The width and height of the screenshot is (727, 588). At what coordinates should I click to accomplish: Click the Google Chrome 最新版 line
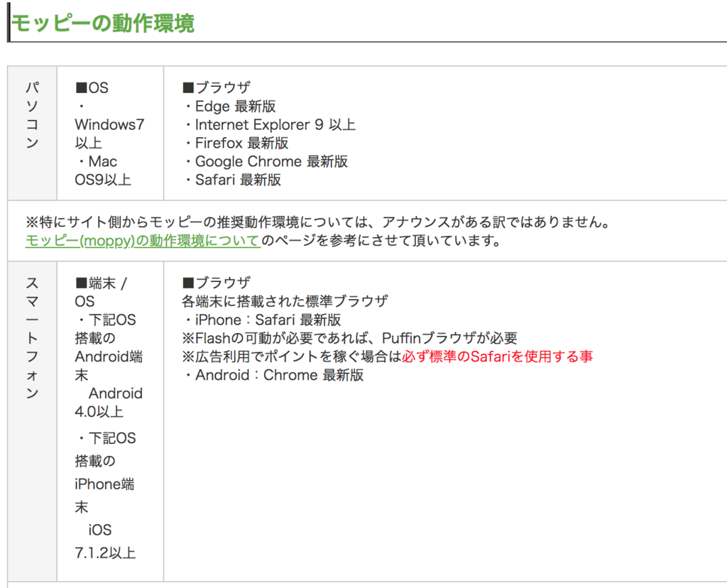point(266,161)
